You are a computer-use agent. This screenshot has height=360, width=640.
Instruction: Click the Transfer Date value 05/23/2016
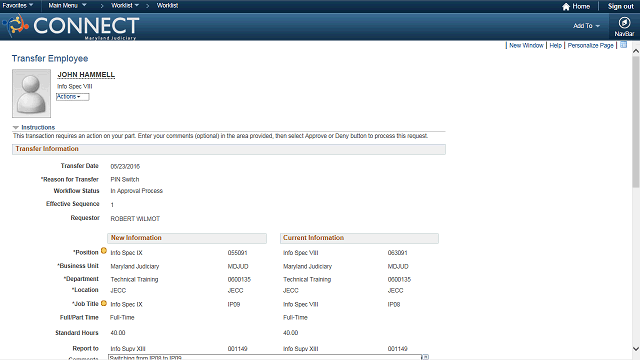pyautogui.click(x=125, y=167)
